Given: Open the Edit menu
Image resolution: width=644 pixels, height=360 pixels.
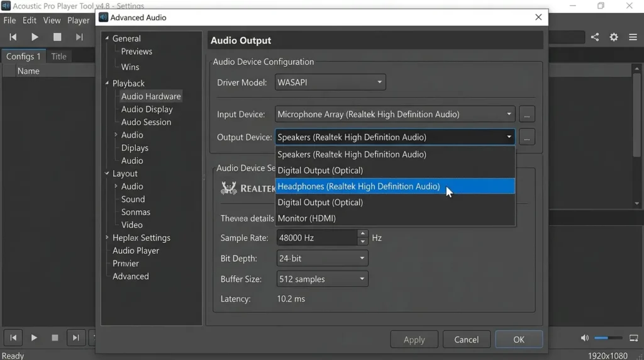Looking at the screenshot, I should [29, 20].
